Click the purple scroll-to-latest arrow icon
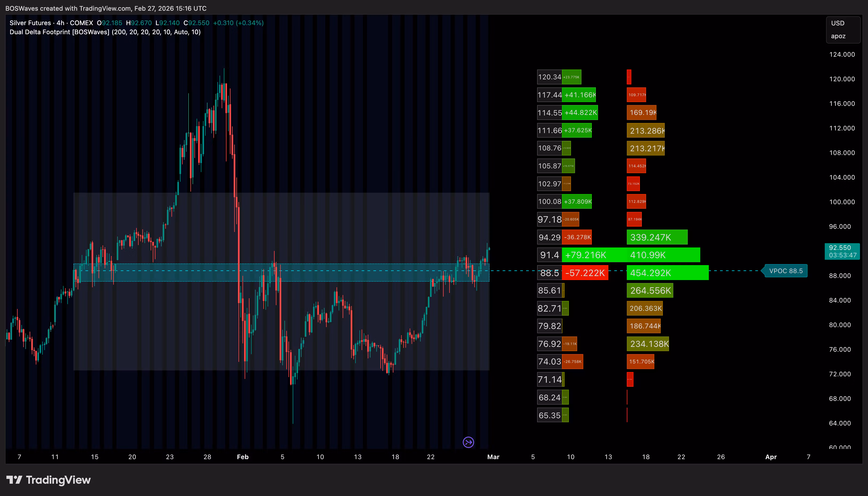Viewport: 868px width, 496px height. 468,442
